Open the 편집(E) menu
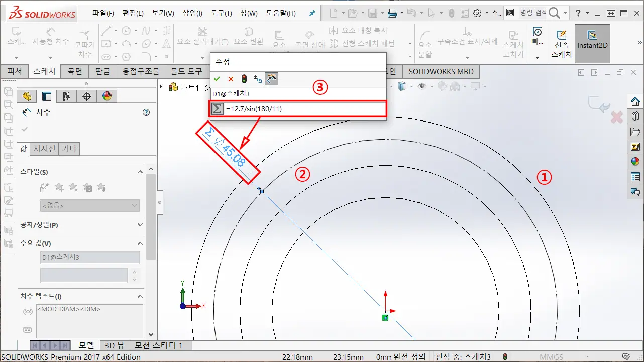 pyautogui.click(x=133, y=13)
